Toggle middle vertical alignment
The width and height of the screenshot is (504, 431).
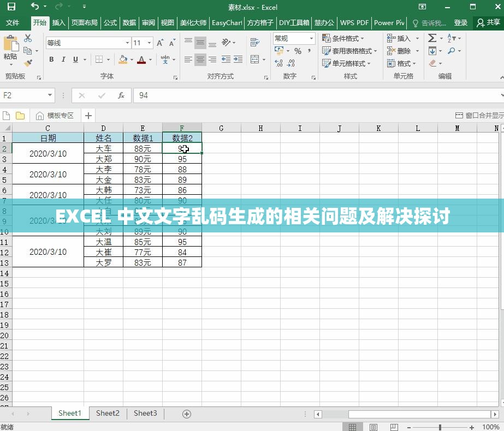pyautogui.click(x=200, y=42)
